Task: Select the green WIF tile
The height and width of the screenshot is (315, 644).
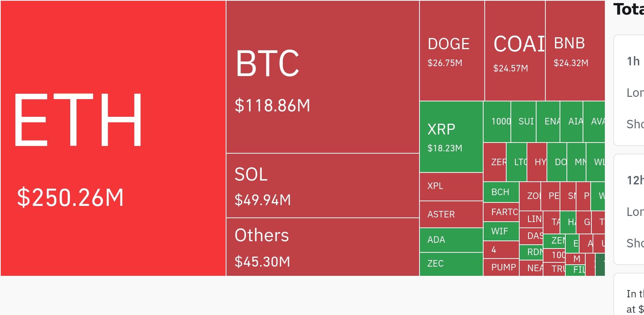Action: (501, 231)
